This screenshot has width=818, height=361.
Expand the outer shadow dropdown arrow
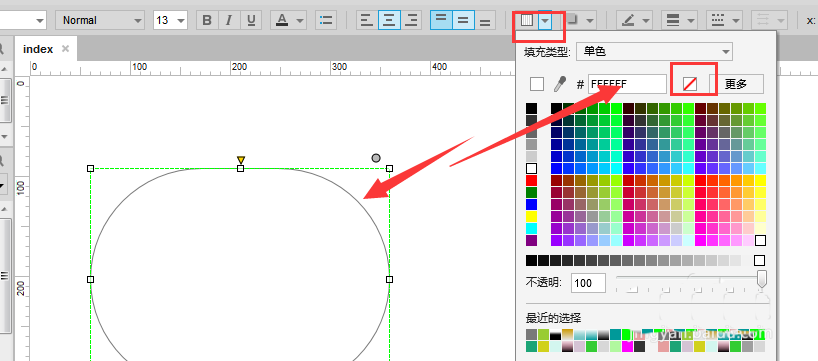coord(590,20)
